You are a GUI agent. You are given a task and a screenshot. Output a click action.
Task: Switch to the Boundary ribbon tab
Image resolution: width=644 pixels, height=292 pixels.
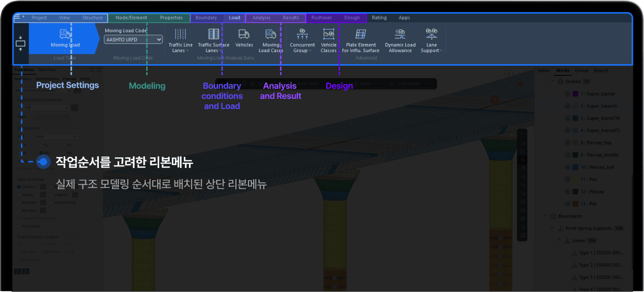click(x=206, y=18)
